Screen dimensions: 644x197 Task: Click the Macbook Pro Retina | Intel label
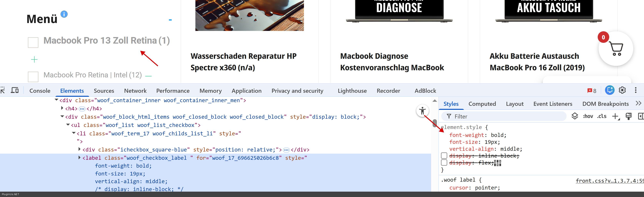click(x=92, y=75)
